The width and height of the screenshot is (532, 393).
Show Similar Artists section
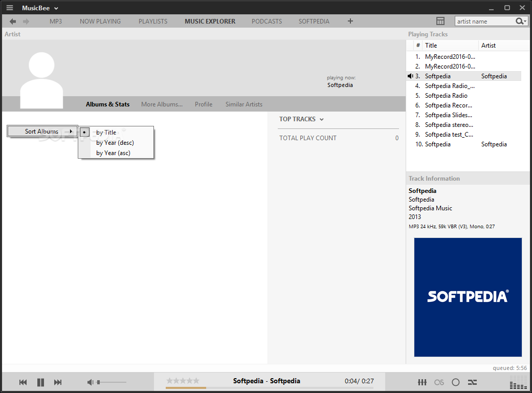point(244,104)
